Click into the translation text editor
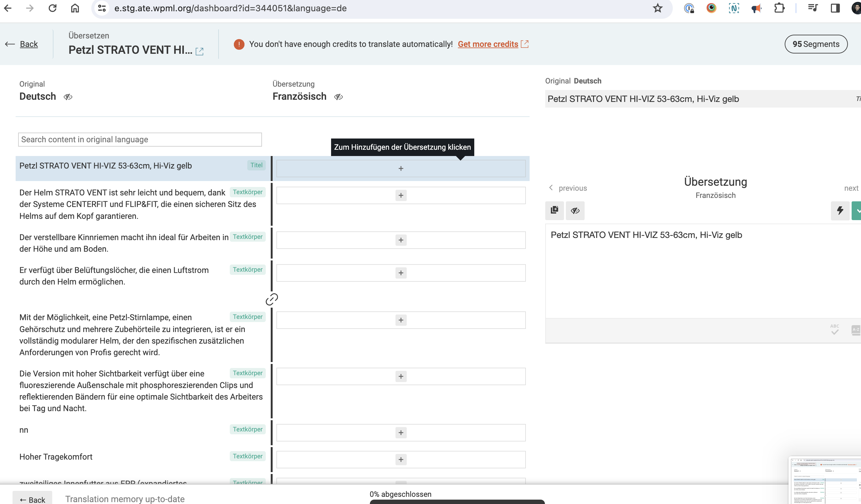This screenshot has width=861, height=504. pos(703,271)
